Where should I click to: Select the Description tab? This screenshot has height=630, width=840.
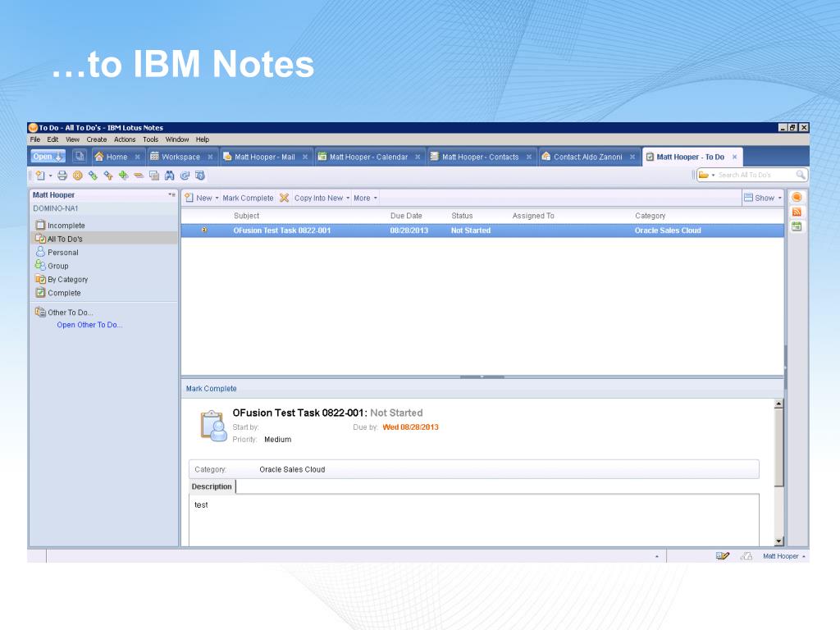212,486
